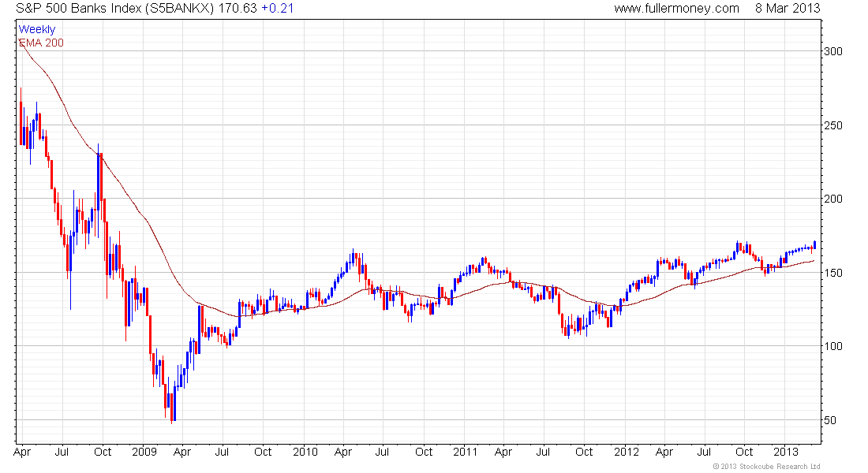
Task: Click the 250 level on the price axis
Action: tap(834, 125)
